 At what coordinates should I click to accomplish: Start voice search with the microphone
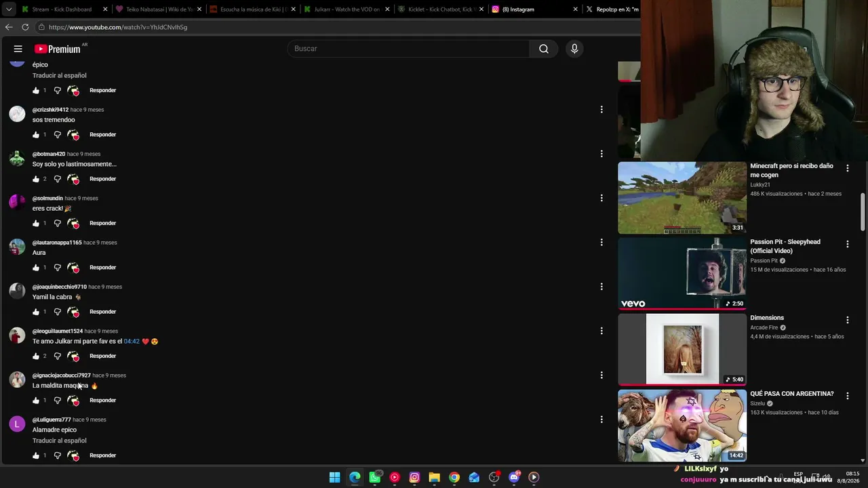[574, 49]
